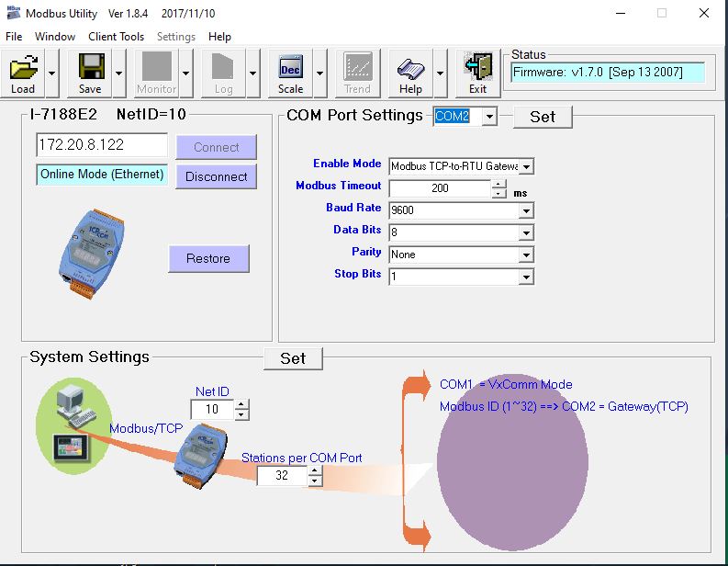The width and height of the screenshot is (728, 566).
Task: Open the Window menu
Action: coord(55,36)
